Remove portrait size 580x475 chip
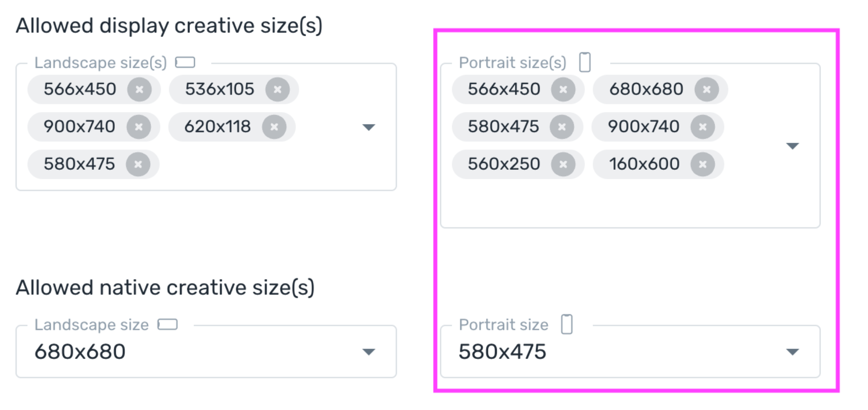This screenshot has width=868, height=410. (562, 127)
